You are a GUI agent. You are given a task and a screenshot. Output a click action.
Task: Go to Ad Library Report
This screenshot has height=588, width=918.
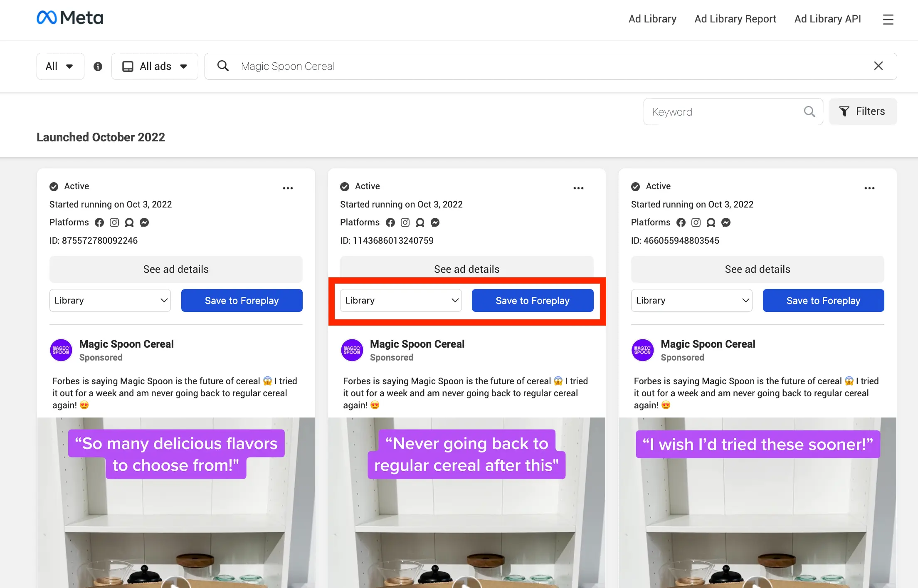(735, 19)
